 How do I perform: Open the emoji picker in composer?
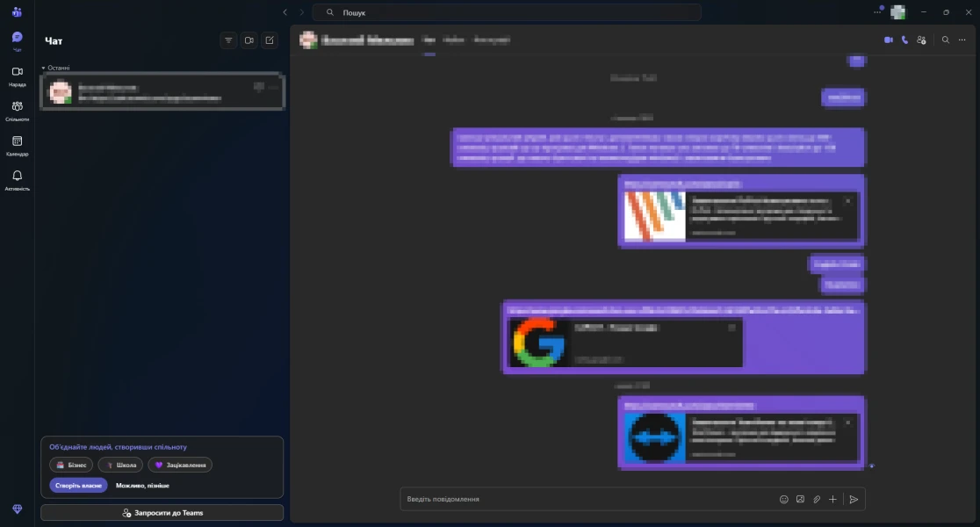(784, 499)
